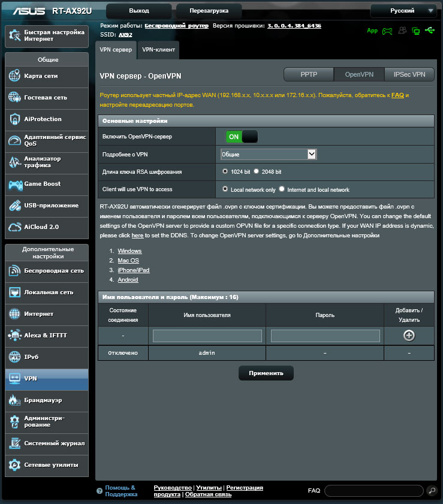Open Alexa & IFTTT icon
Screen dimensions: 443x504
pyautogui.click(x=14, y=335)
